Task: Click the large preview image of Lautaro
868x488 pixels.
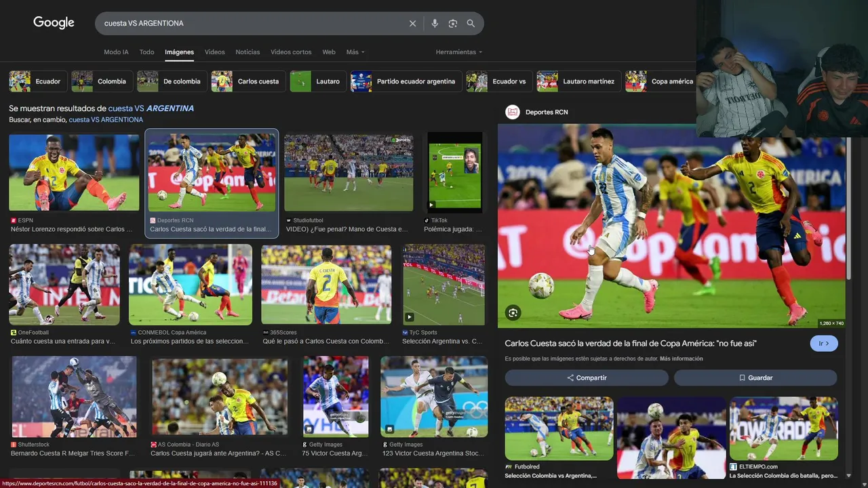Action: [x=671, y=226]
